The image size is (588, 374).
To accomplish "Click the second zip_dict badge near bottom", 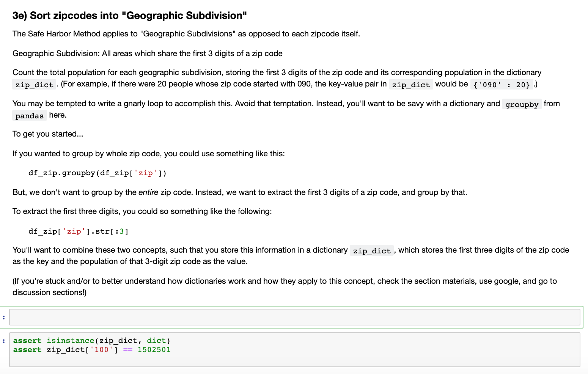I will point(372,251).
